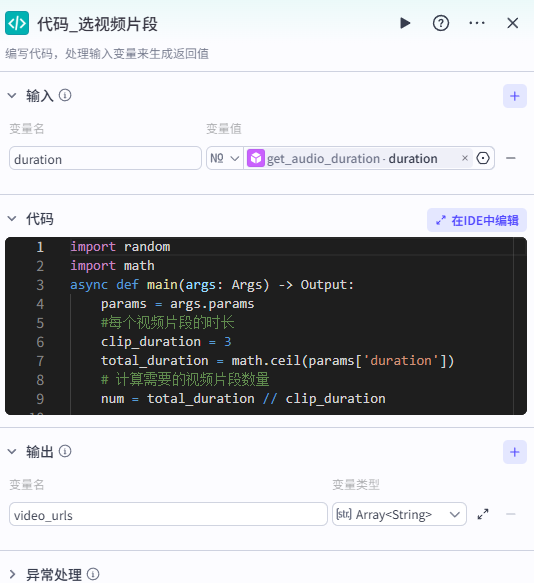The image size is (534, 583).
Task: Click the params = args.params line
Action: click(x=177, y=304)
